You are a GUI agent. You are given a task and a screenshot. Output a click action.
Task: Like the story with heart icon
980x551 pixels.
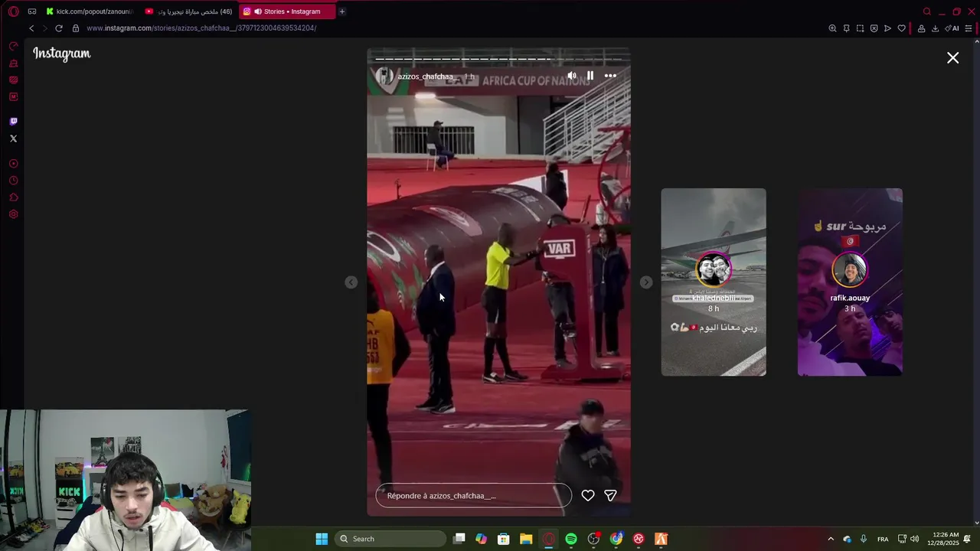(588, 496)
